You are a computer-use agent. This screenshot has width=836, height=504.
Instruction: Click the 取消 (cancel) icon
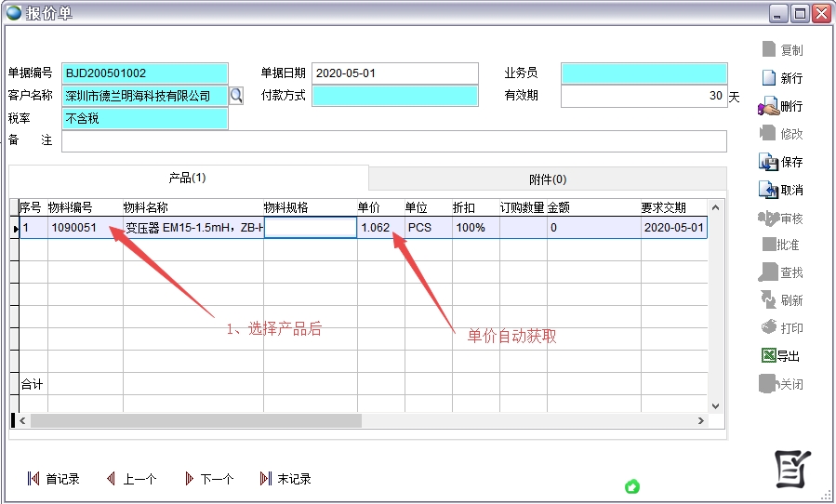769,190
